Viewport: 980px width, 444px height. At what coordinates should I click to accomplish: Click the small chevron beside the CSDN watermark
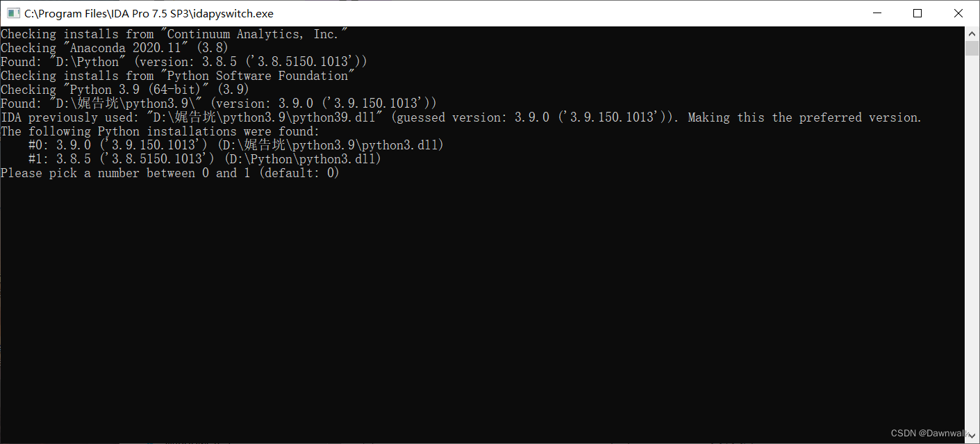click(x=972, y=433)
